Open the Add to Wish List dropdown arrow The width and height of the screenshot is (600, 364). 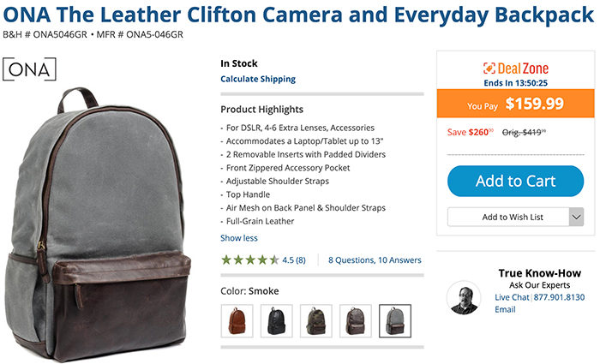576,218
